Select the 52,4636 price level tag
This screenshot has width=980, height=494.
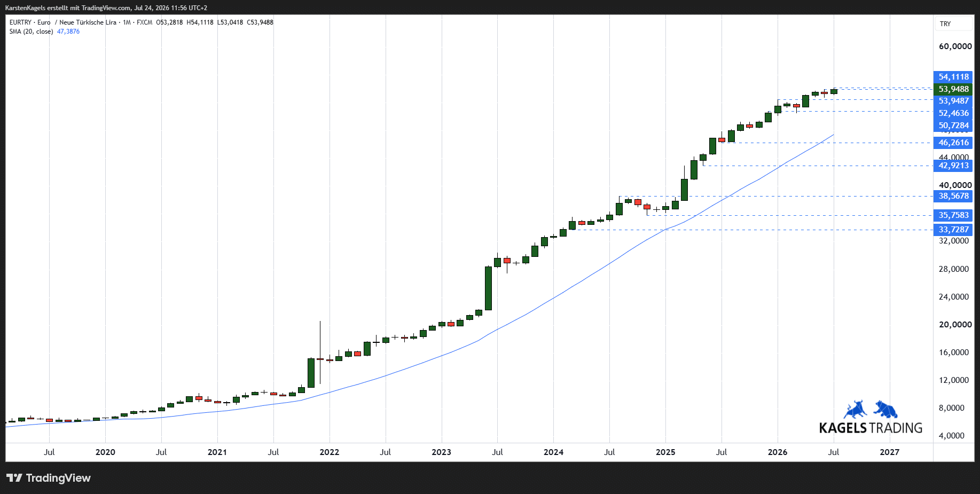pyautogui.click(x=953, y=113)
